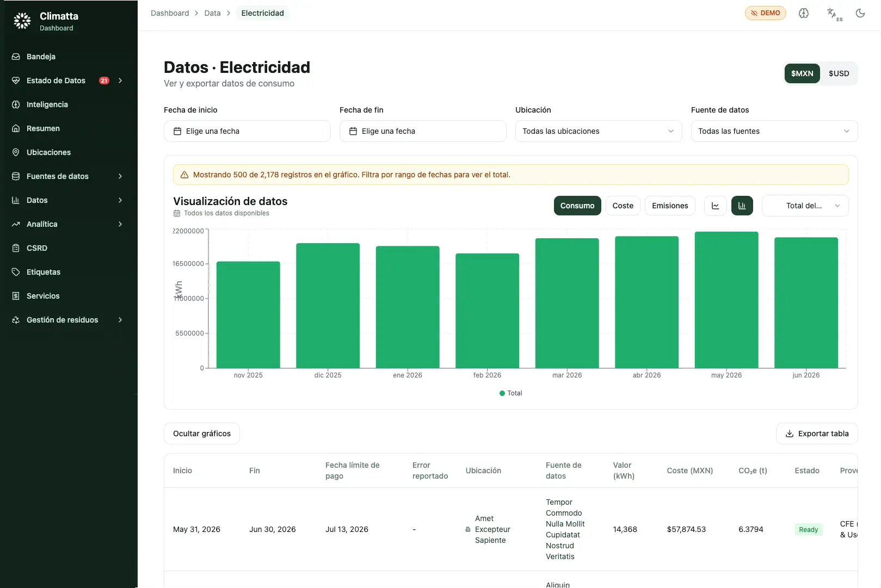Toggle chart metric to Emisiones
This screenshot has width=881, height=588.
click(x=670, y=206)
